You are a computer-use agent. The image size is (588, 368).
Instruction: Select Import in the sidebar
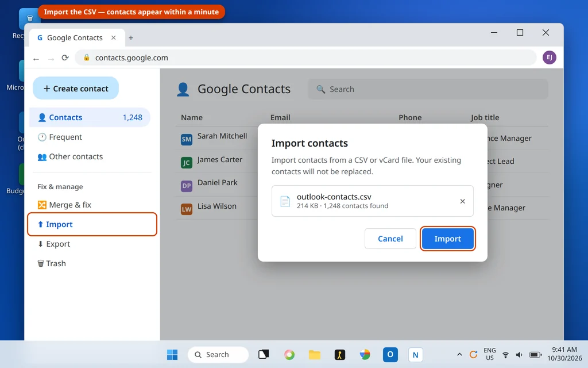(x=92, y=224)
